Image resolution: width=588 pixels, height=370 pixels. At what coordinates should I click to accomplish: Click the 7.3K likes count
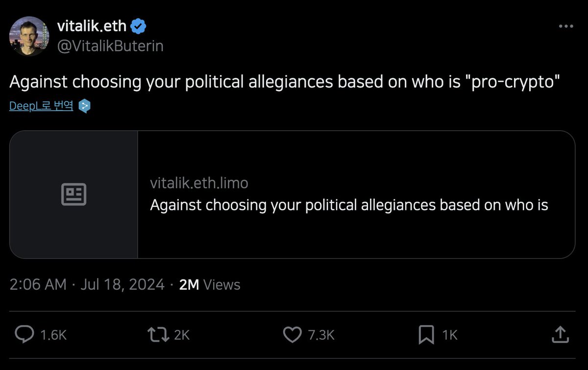click(321, 335)
